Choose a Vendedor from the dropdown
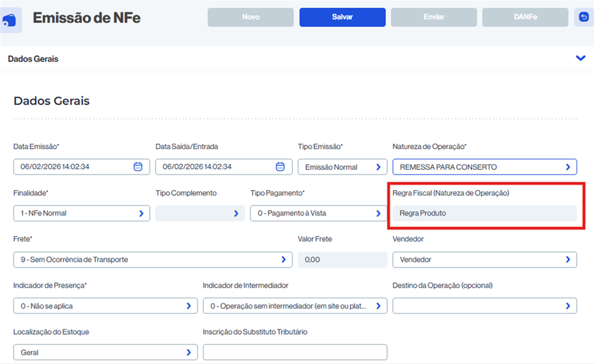This screenshot has height=364, width=594. tap(568, 260)
